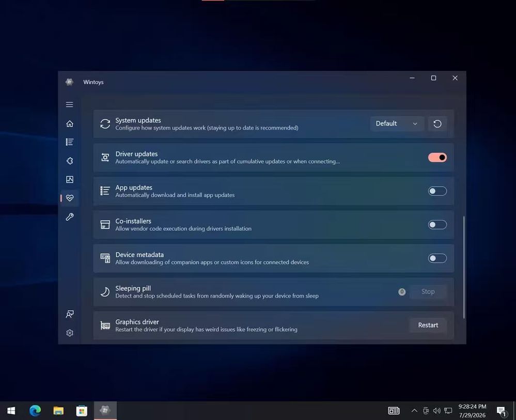The image size is (516, 420).
Task: Click the Device metadata icon
Action: pos(105,258)
